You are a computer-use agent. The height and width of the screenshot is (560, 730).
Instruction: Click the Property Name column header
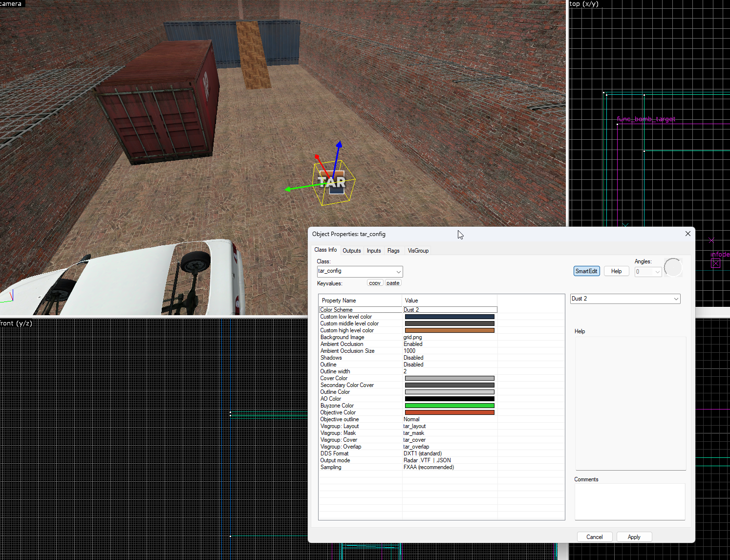(x=361, y=301)
